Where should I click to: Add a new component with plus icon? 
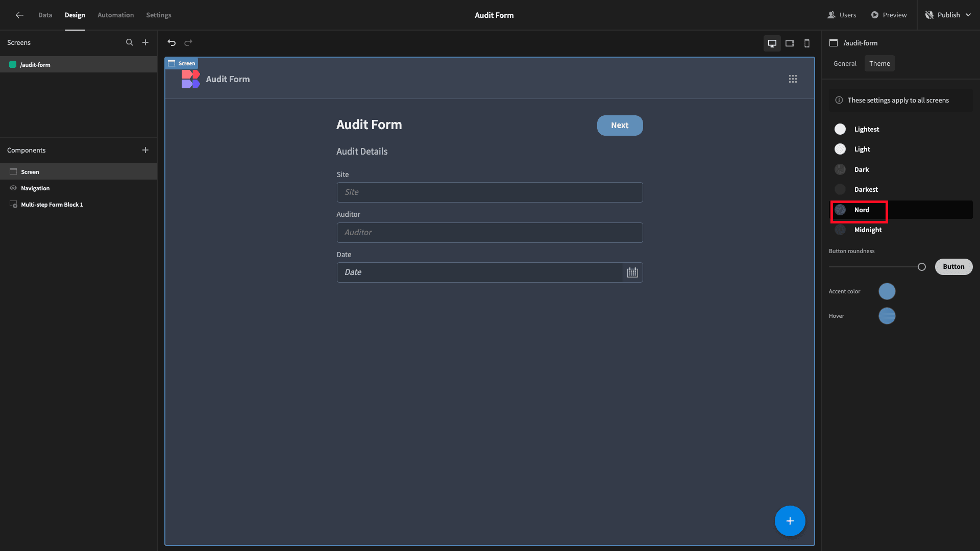[145, 150]
